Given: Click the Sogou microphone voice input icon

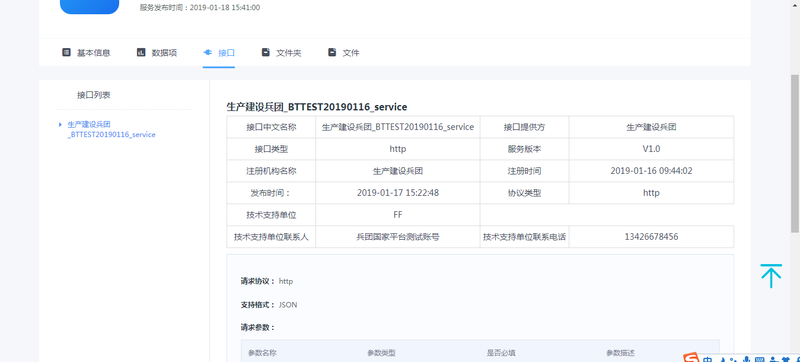Looking at the screenshot, I should (x=747, y=359).
